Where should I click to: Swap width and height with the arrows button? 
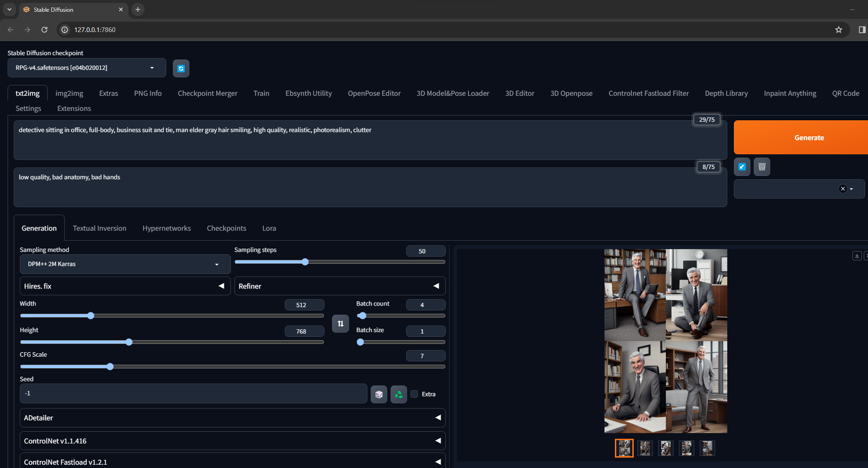point(340,324)
